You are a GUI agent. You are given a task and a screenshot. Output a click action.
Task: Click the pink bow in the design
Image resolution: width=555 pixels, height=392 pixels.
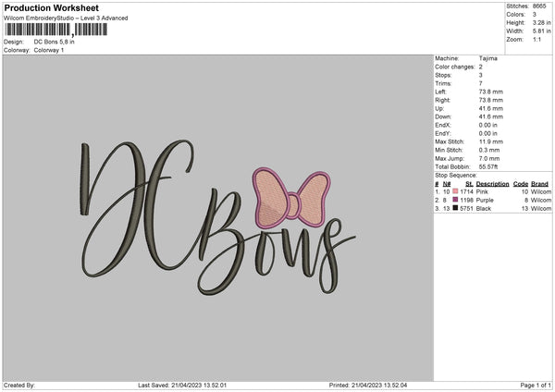(291, 198)
